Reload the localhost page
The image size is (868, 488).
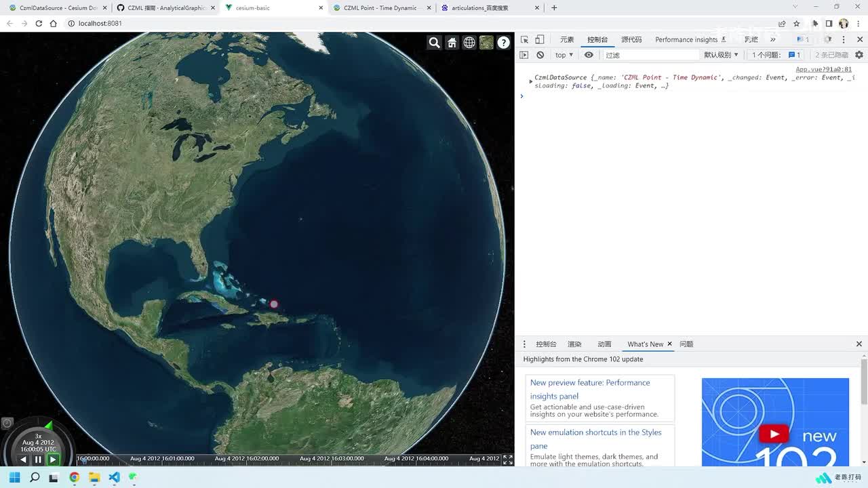coord(39,24)
